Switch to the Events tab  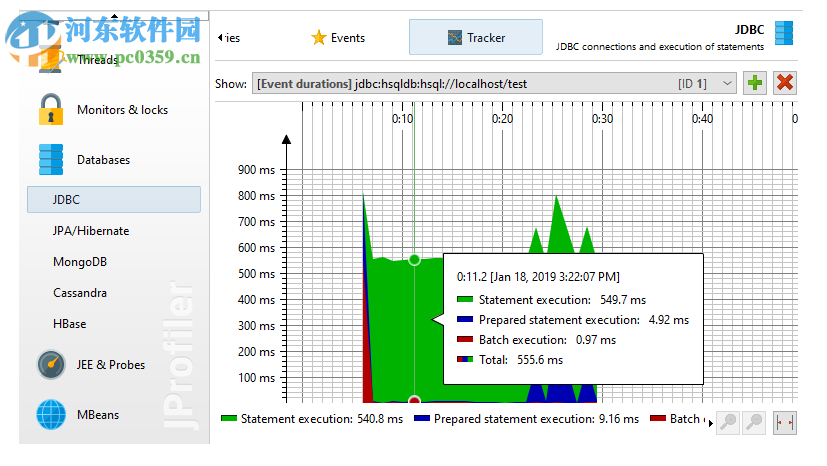[x=338, y=37]
